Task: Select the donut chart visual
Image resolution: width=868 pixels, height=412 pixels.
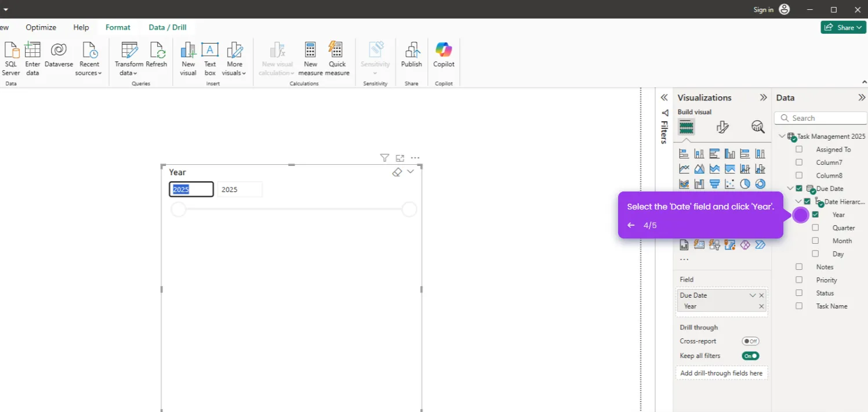Action: click(760, 184)
